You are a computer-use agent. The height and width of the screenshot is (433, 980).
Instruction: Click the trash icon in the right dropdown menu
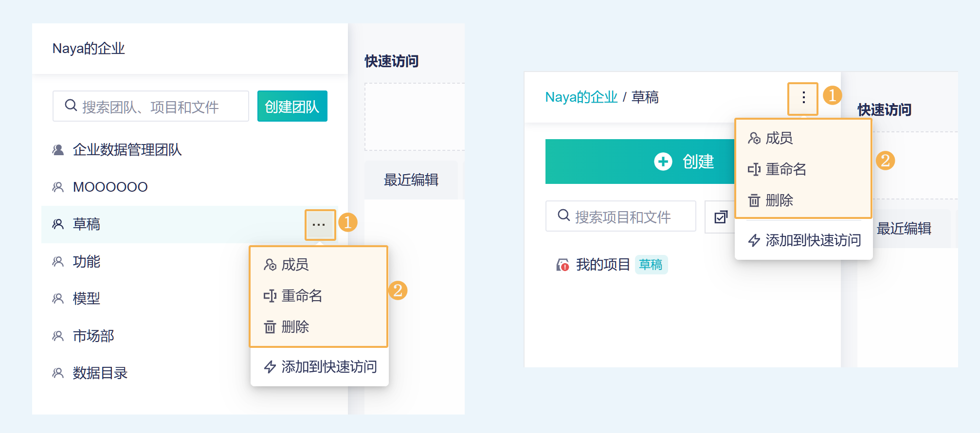point(754,200)
